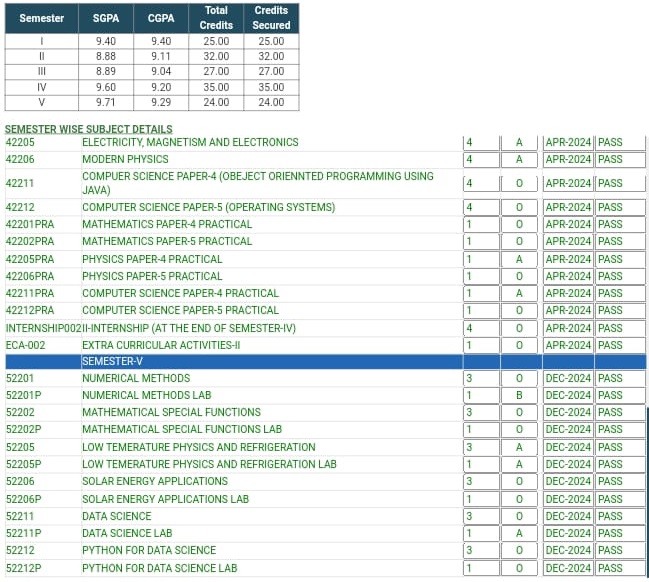The height and width of the screenshot is (582, 649).
Task: Select CGPA value 9.29 for semester V
Action: pyautogui.click(x=161, y=102)
